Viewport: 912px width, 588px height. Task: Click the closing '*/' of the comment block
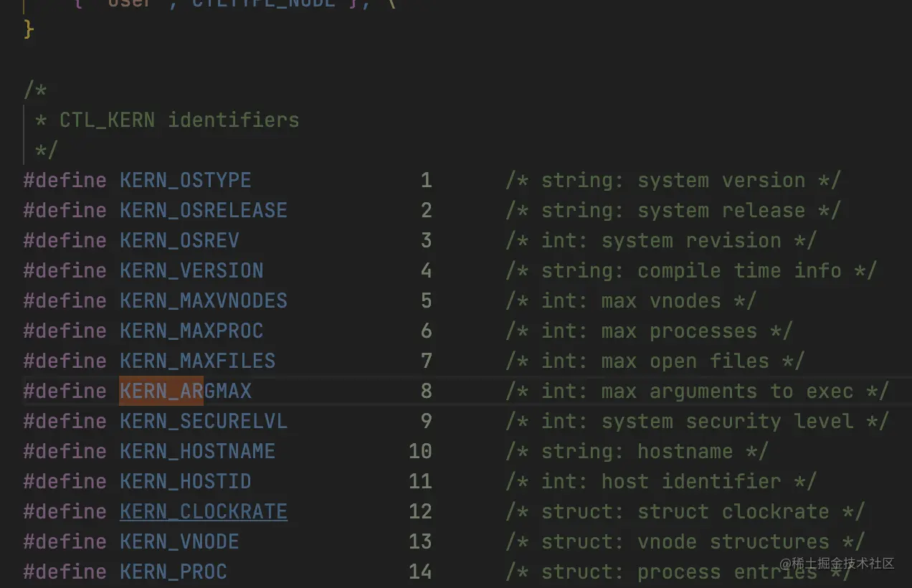pos(47,150)
